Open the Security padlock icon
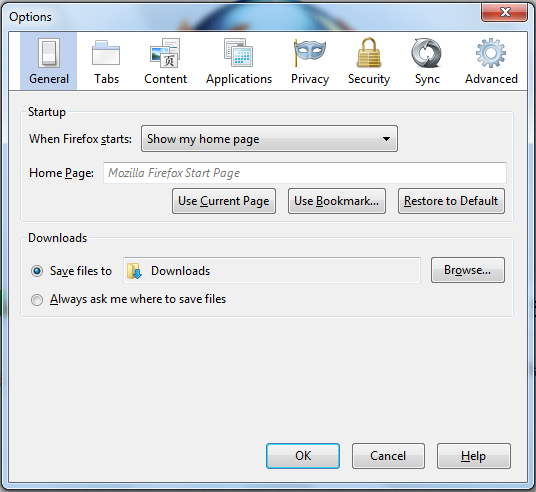The height and width of the screenshot is (492, 536). (x=369, y=52)
